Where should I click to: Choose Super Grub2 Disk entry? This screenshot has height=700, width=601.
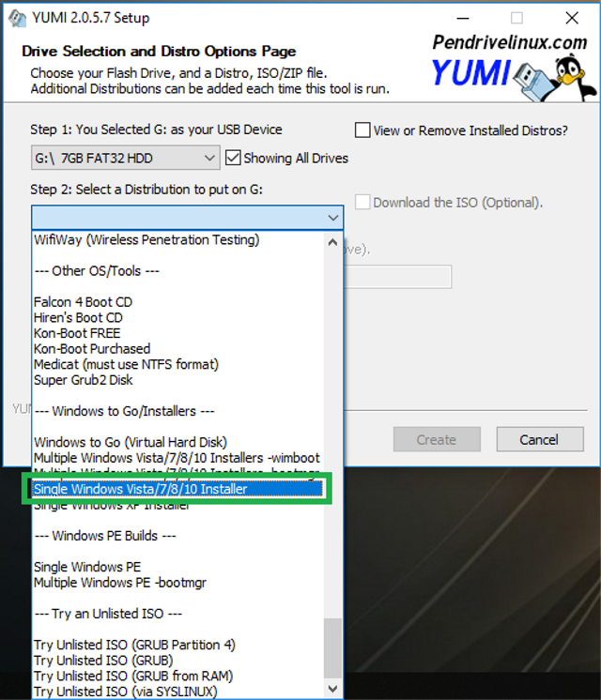point(84,380)
